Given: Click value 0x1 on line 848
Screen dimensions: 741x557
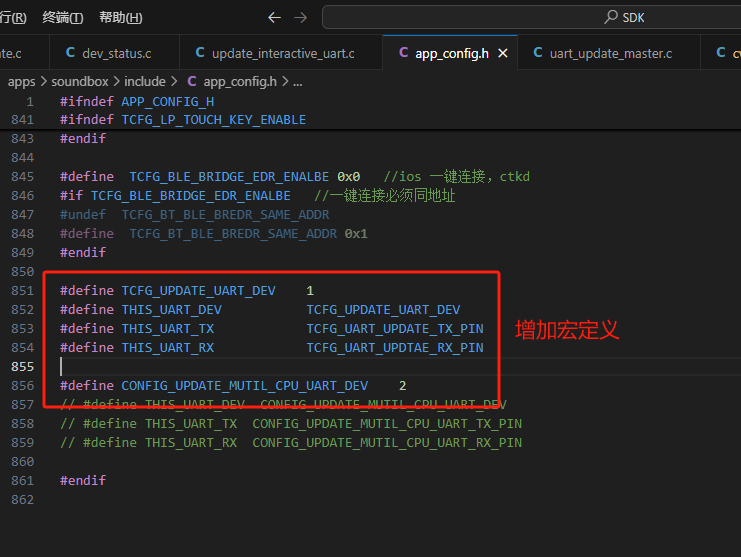Looking at the screenshot, I should pos(356,234).
